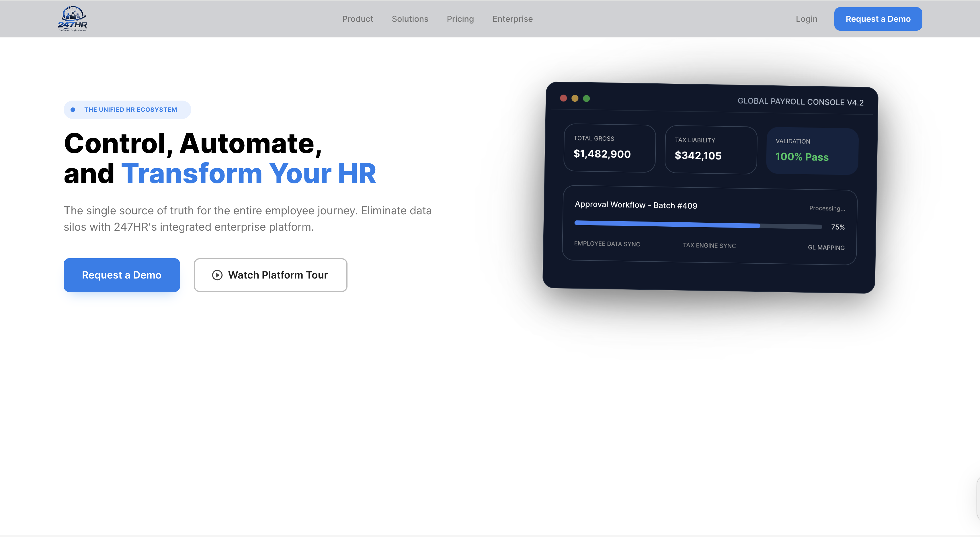Image resolution: width=980 pixels, height=537 pixels.
Task: Click the 100% Pass validation value
Action: tap(802, 157)
